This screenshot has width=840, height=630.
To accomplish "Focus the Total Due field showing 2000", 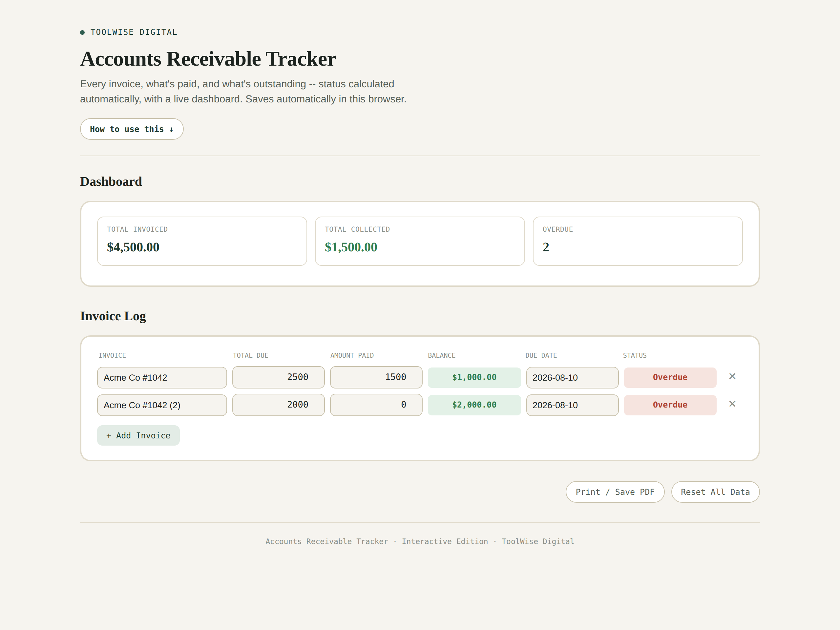I will pyautogui.click(x=278, y=405).
